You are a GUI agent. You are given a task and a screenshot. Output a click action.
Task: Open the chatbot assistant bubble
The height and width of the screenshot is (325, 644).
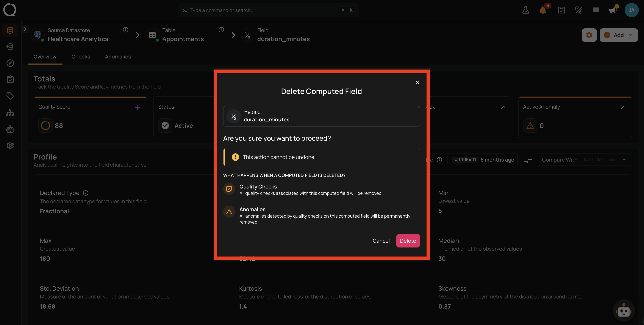[623, 310]
